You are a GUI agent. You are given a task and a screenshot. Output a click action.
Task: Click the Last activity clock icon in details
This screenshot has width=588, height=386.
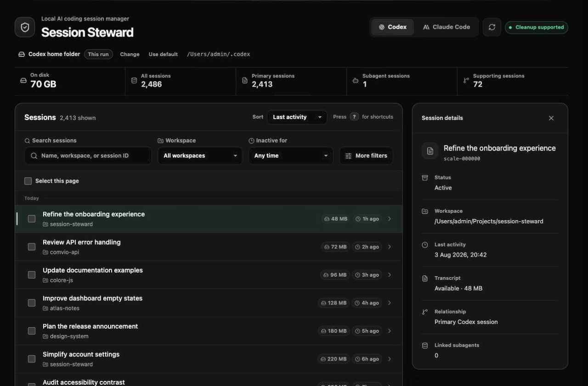[425, 244]
